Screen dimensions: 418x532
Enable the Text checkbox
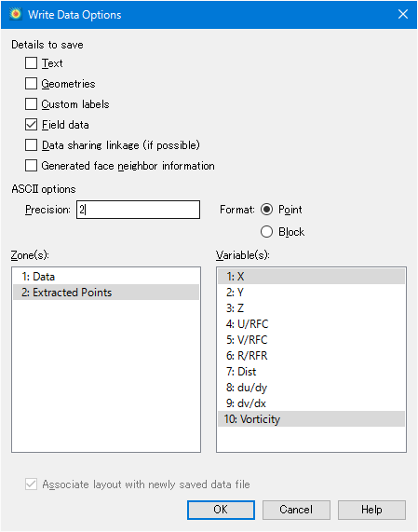(x=32, y=63)
